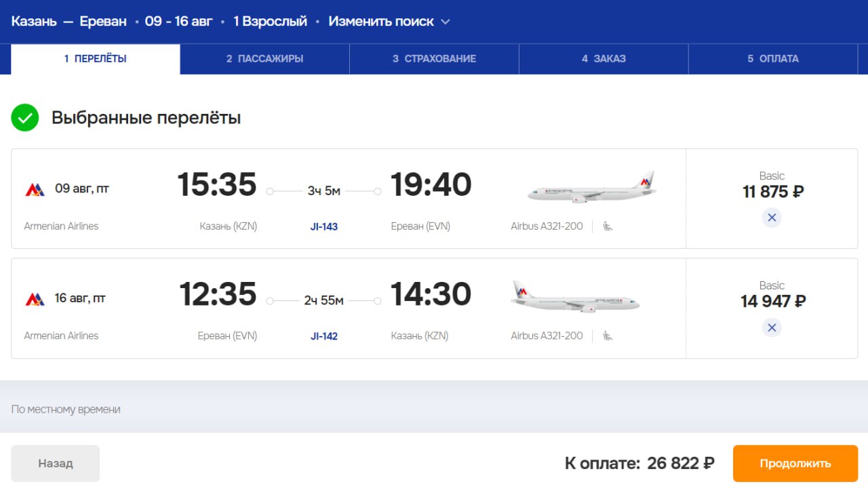Click the Airbus A321-200 image on the Kazan–Yerevan flight
Image resolution: width=868 pixels, height=490 pixels.
click(x=591, y=188)
